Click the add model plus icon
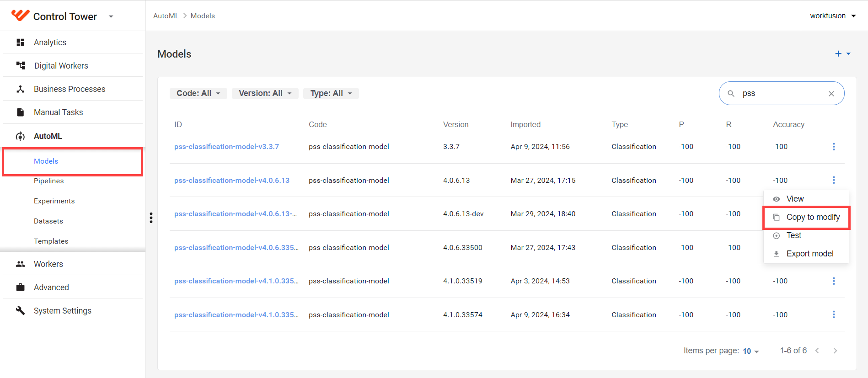Image resolution: width=868 pixels, height=378 pixels. 838,54
